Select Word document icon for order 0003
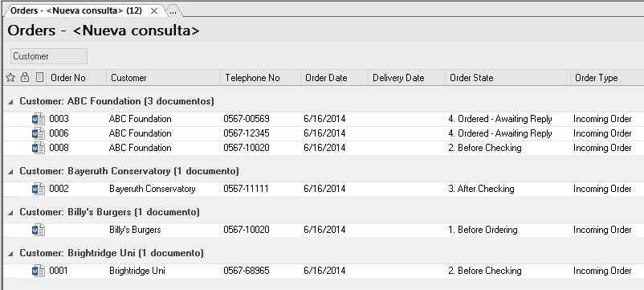 (39, 119)
